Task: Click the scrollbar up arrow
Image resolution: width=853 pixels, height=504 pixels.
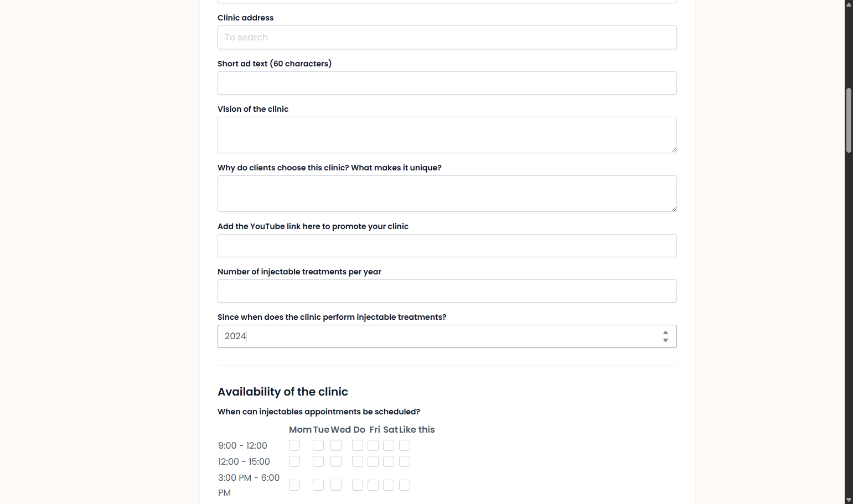Action: click(x=849, y=4)
